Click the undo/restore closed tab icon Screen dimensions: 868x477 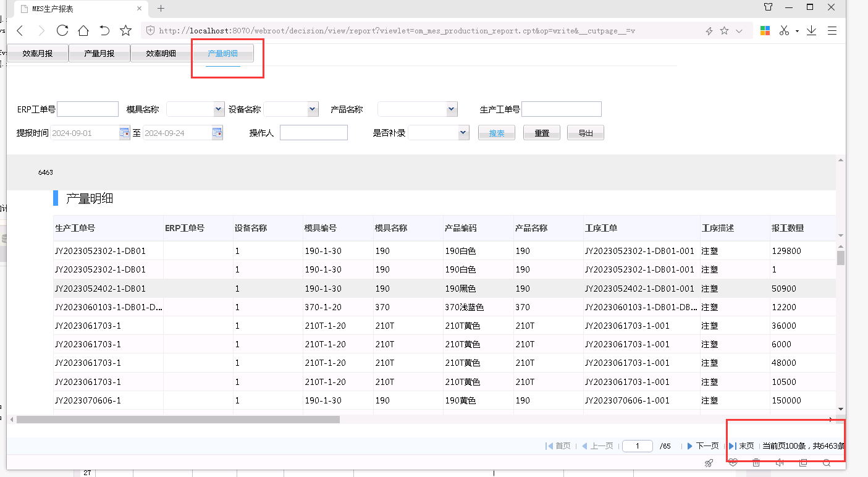click(104, 30)
